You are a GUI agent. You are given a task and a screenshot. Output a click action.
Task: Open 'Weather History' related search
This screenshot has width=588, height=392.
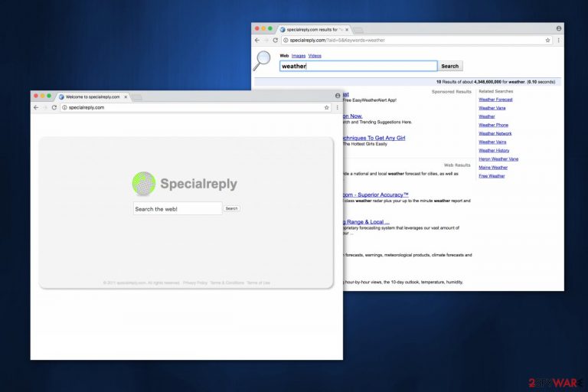point(494,151)
